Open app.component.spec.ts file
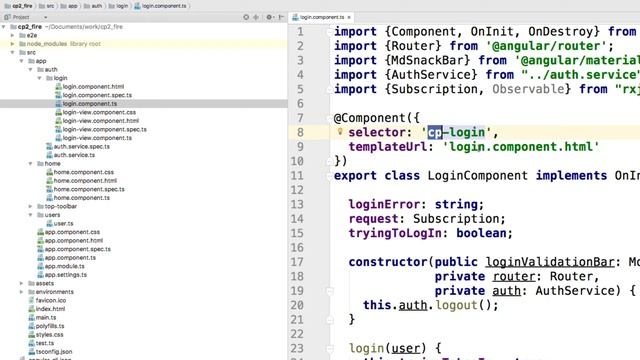Screen dimensions: 640x360 point(74,249)
